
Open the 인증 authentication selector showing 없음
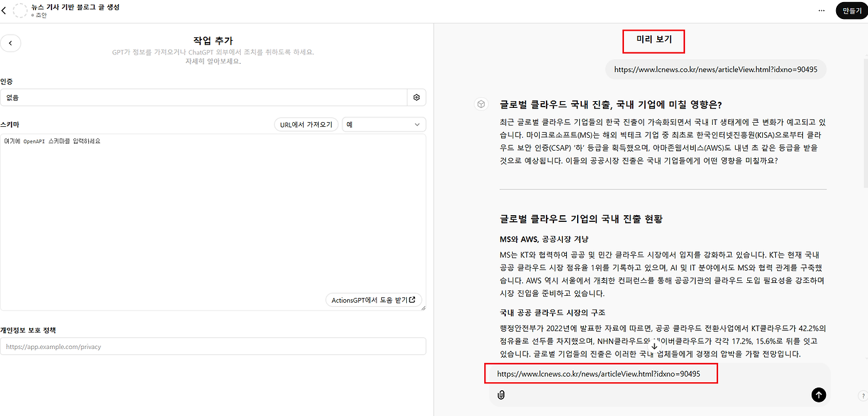[203, 97]
